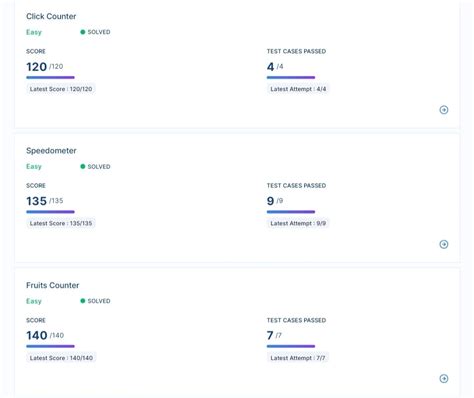Screen dimensions: 474x398
Task: Click the Speedometer SOLVED status dot
Action: click(x=83, y=166)
